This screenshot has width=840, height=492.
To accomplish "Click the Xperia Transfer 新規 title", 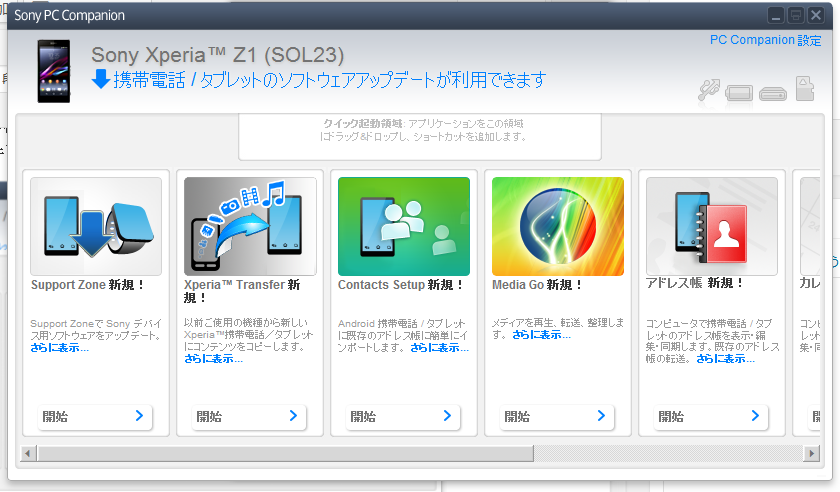I will click(242, 291).
